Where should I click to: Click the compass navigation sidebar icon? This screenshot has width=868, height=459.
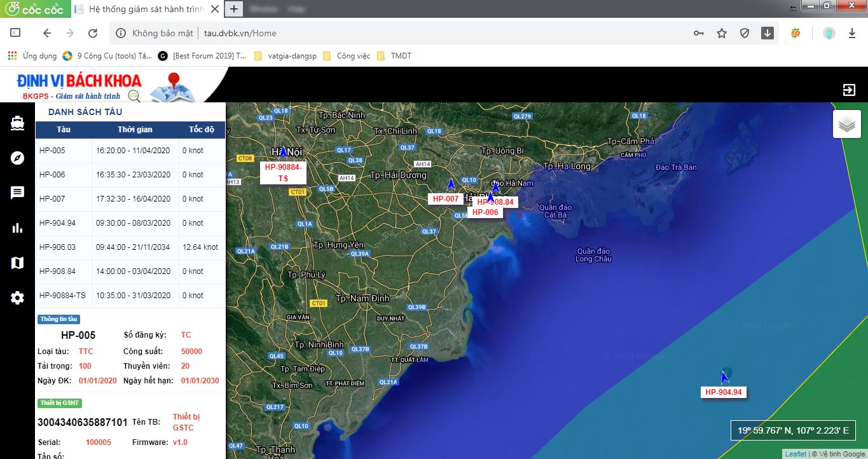tap(17, 158)
